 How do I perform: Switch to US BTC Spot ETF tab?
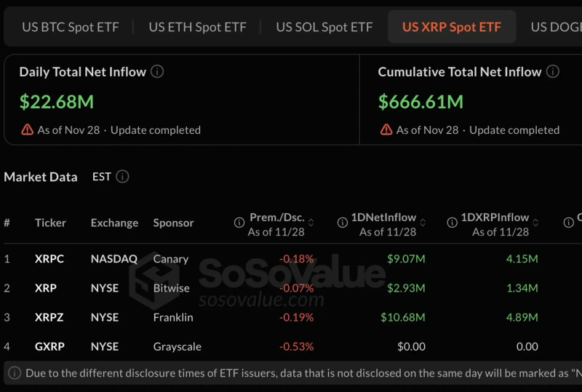(x=70, y=28)
